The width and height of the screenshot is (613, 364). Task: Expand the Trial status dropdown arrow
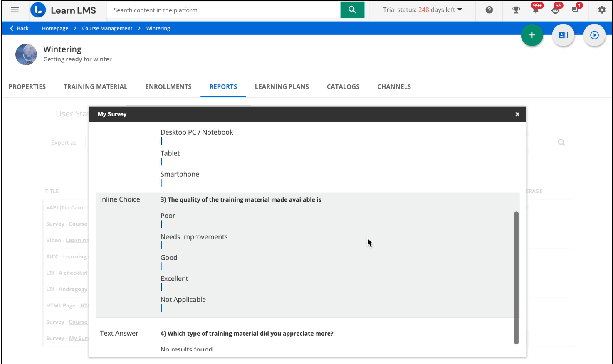[x=460, y=10]
